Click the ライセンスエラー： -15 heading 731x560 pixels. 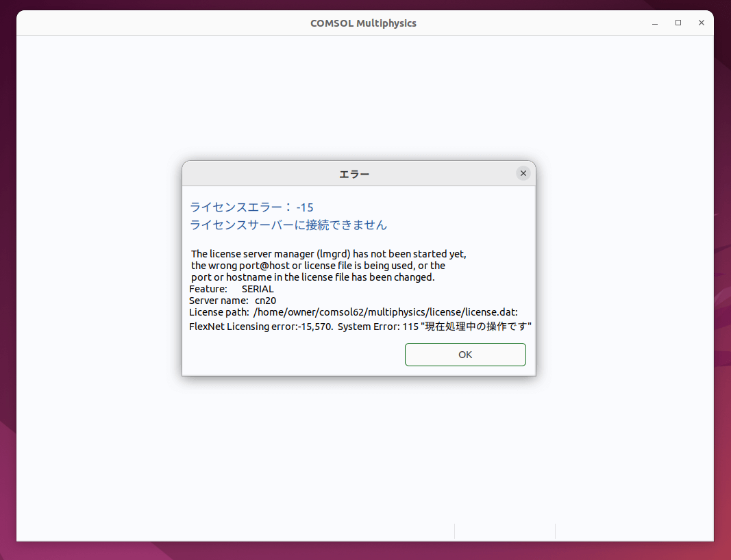point(251,207)
